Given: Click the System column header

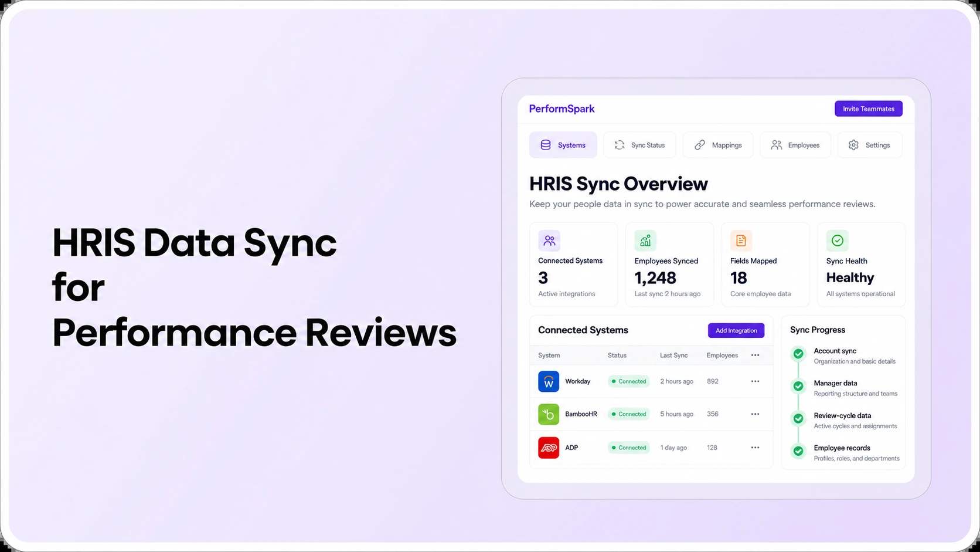Looking at the screenshot, I should (x=549, y=355).
